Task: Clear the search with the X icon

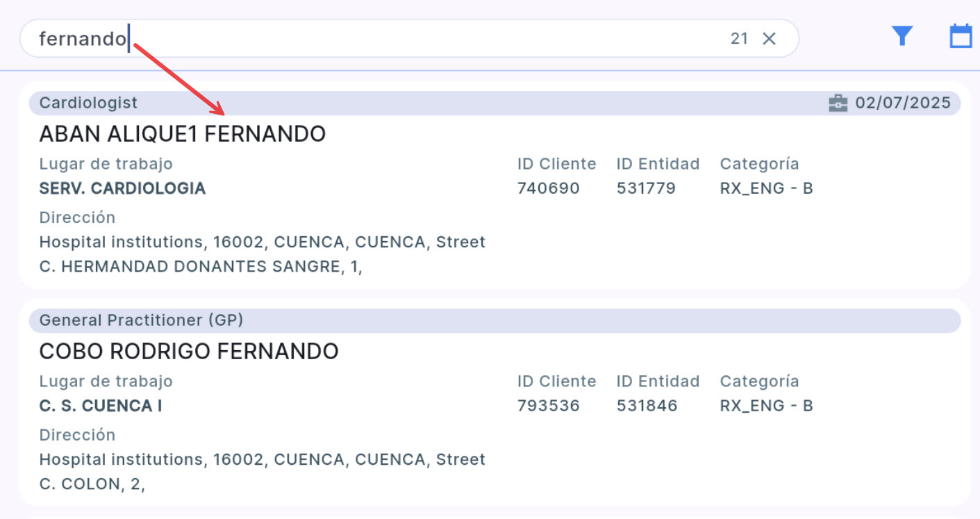Action: click(x=769, y=39)
